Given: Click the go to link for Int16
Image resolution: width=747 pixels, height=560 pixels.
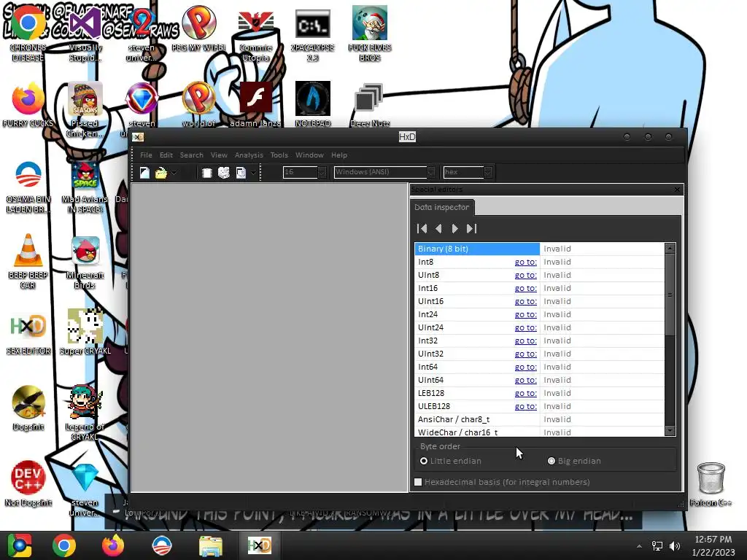Looking at the screenshot, I should pyautogui.click(x=525, y=288).
